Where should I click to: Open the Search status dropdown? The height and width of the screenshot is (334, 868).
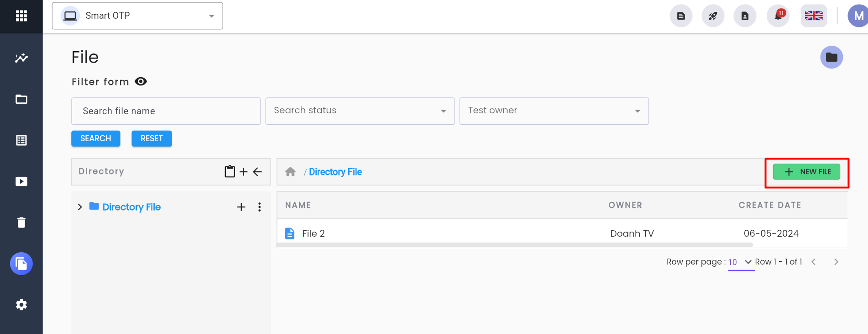click(x=360, y=111)
